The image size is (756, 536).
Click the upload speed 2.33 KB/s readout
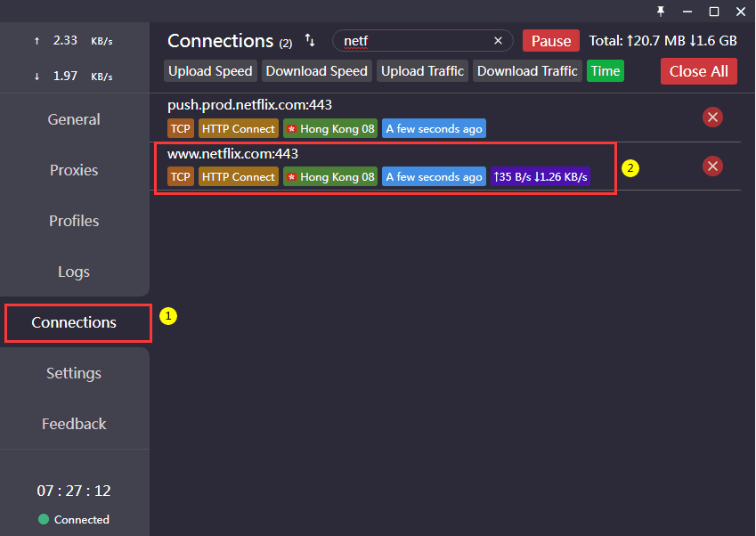pos(73,41)
